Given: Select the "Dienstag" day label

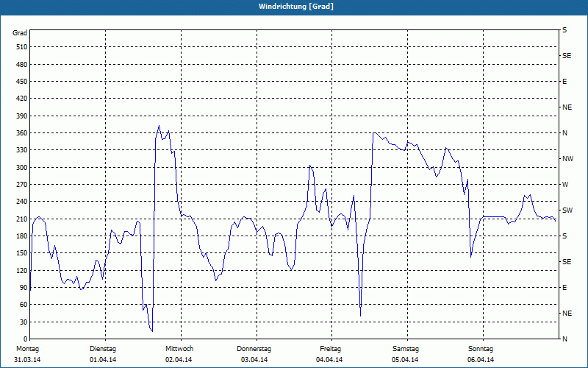Looking at the screenshot, I should [x=103, y=349].
